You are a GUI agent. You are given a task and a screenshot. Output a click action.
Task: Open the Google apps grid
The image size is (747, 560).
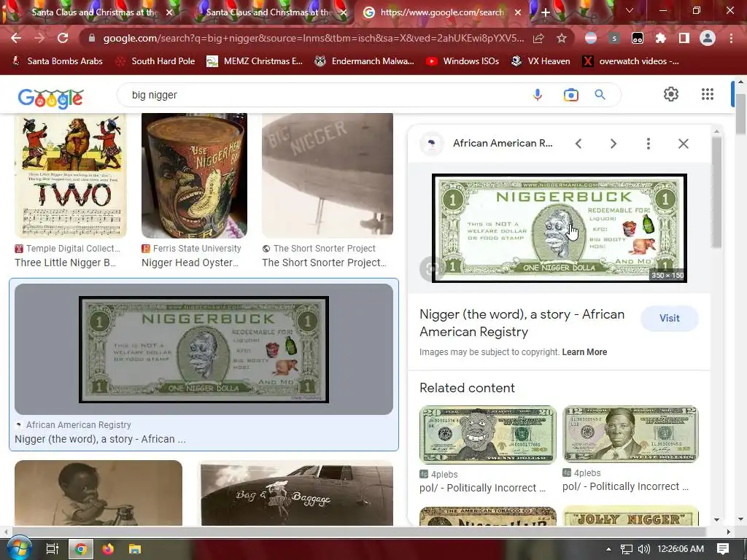708,94
